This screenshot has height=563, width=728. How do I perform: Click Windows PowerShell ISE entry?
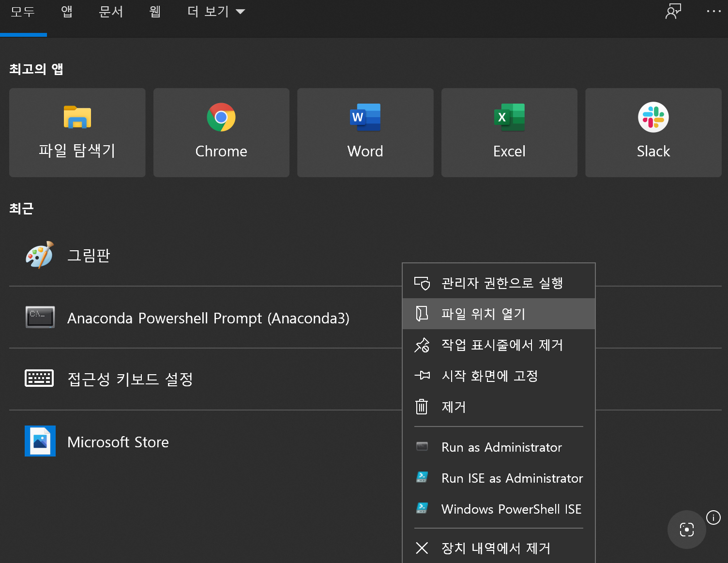pyautogui.click(x=511, y=509)
